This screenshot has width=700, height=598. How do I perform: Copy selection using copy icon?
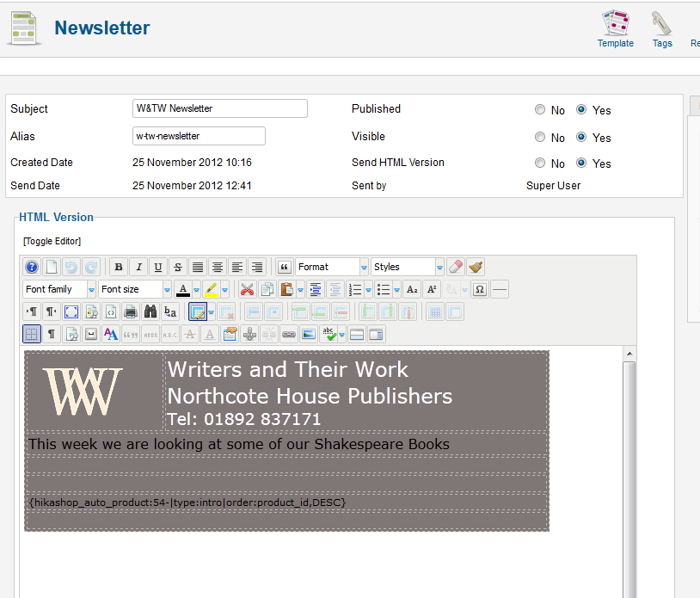[x=267, y=289]
